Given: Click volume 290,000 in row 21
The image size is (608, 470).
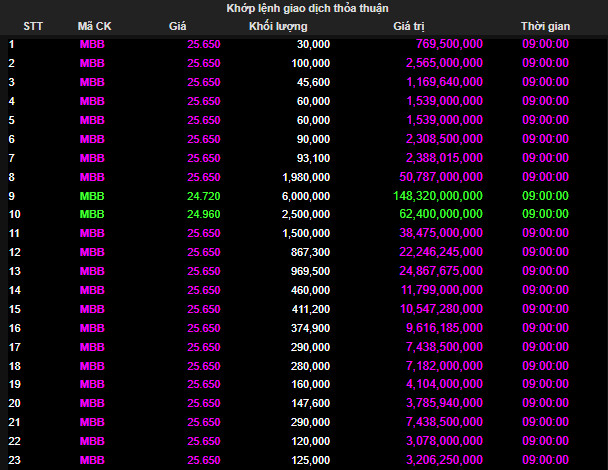Looking at the screenshot, I should coord(311,423).
